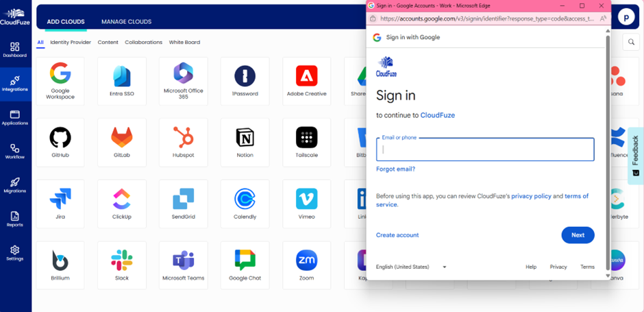Image resolution: width=644 pixels, height=312 pixels.
Task: Click the popup's vertical scrollbar
Action: coord(608,154)
